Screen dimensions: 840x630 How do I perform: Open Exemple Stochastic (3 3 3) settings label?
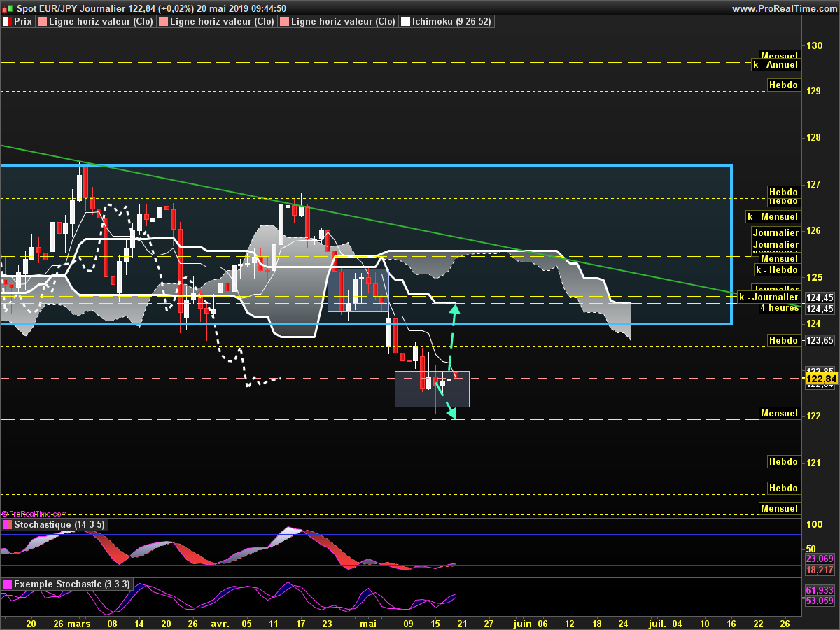coord(71,584)
